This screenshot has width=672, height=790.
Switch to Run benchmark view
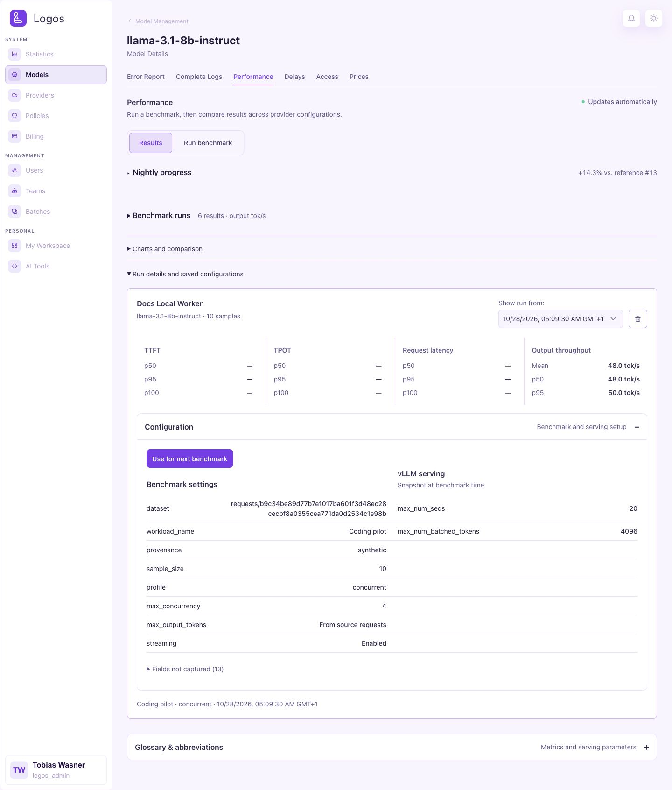208,143
